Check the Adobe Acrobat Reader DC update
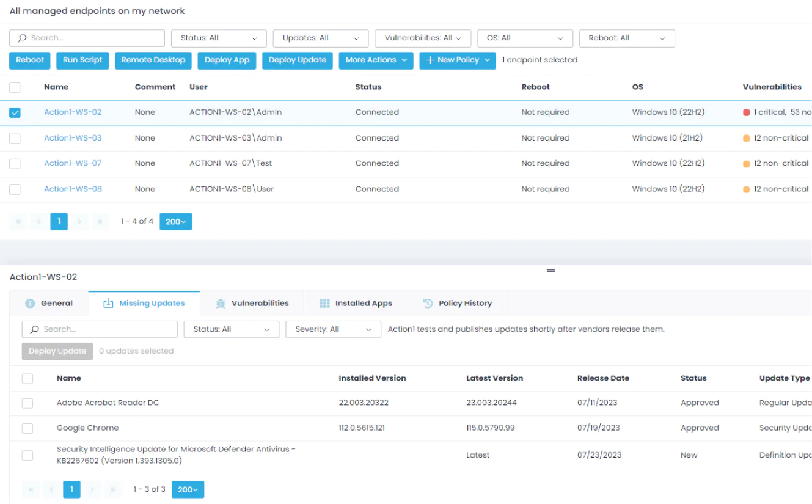 click(x=27, y=403)
